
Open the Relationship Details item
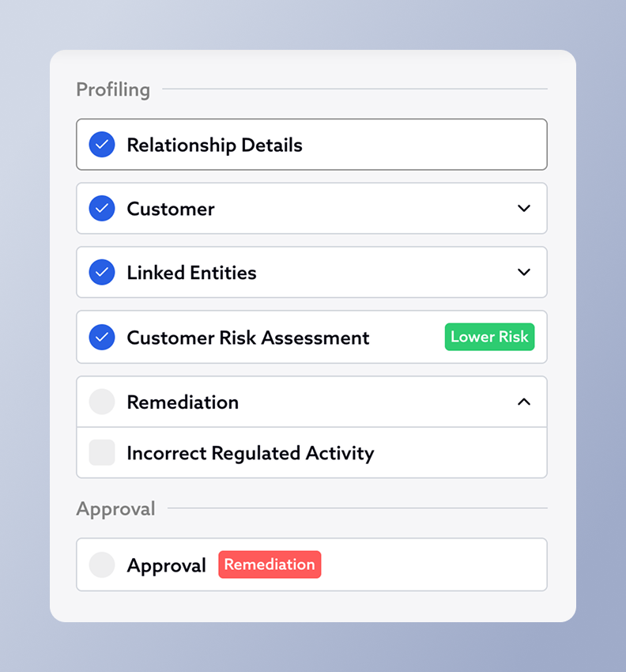click(214, 145)
